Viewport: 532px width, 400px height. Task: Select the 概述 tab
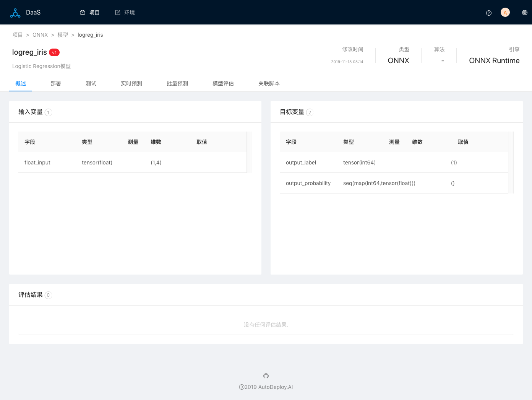coord(21,83)
